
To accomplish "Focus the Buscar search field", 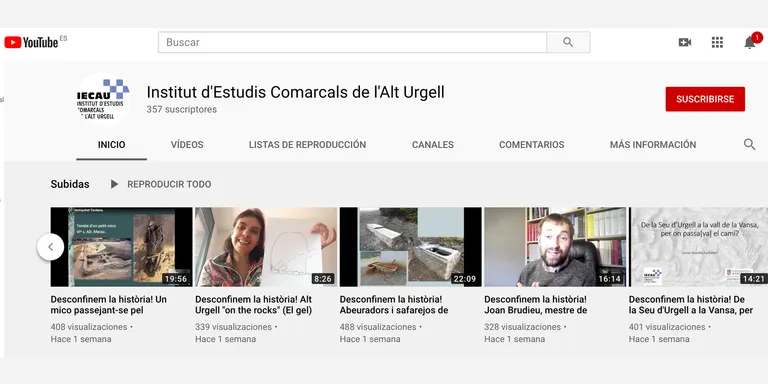I will click(x=352, y=42).
